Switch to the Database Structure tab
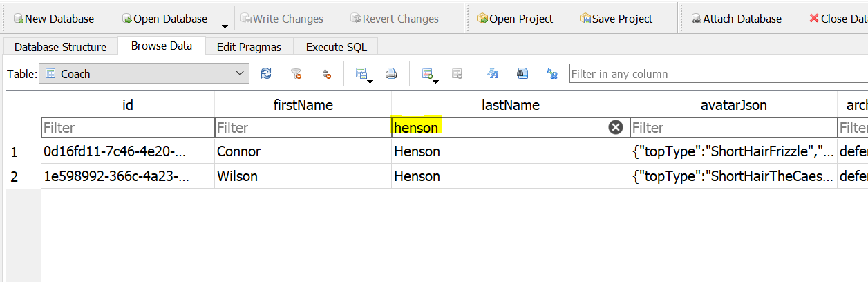Viewport: 868px width, 282px height. click(60, 47)
